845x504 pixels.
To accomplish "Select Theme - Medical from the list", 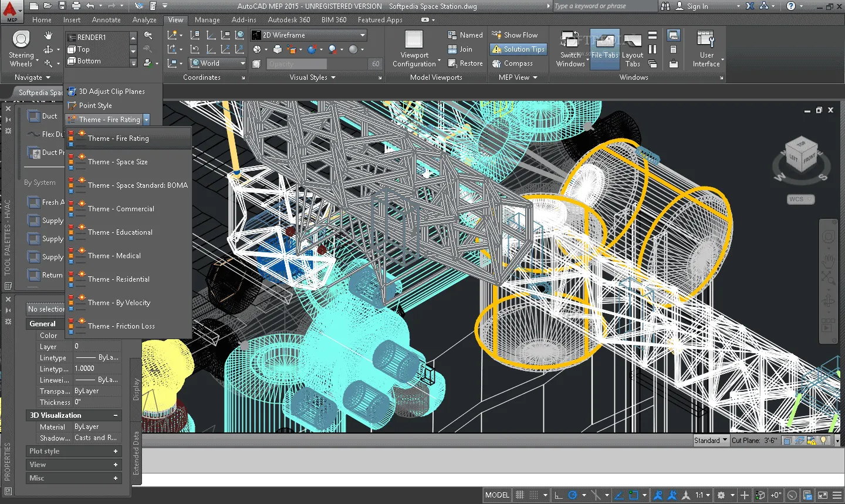I will [x=114, y=256].
